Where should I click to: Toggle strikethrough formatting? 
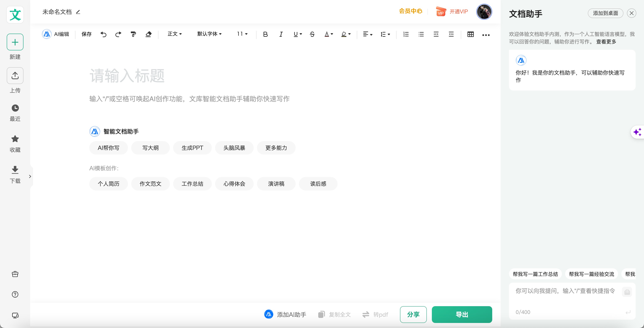(312, 34)
